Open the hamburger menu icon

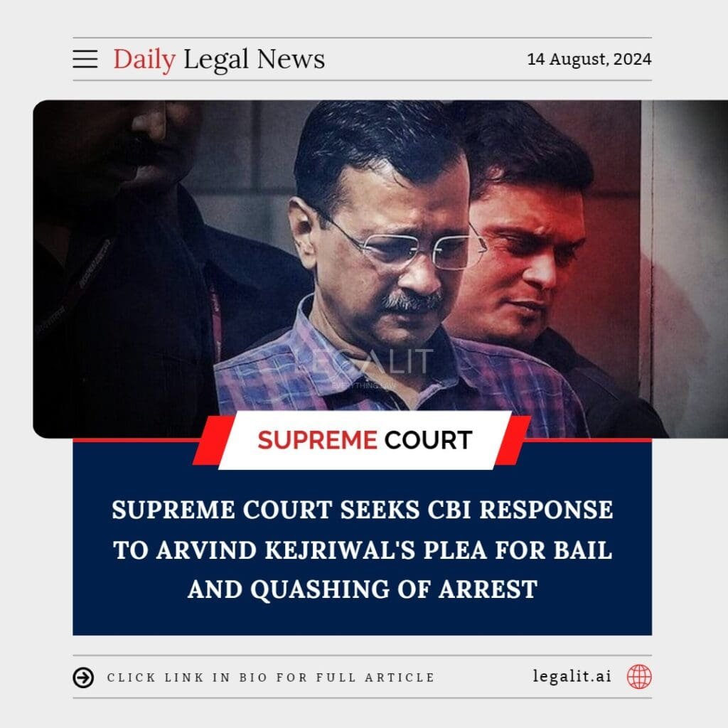85,59
